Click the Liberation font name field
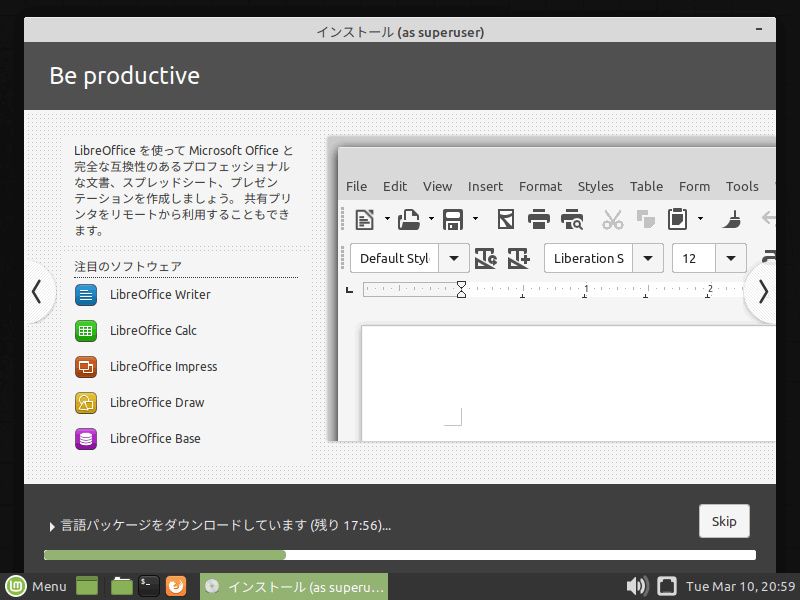Viewport: 800px width, 600px height. (x=589, y=258)
